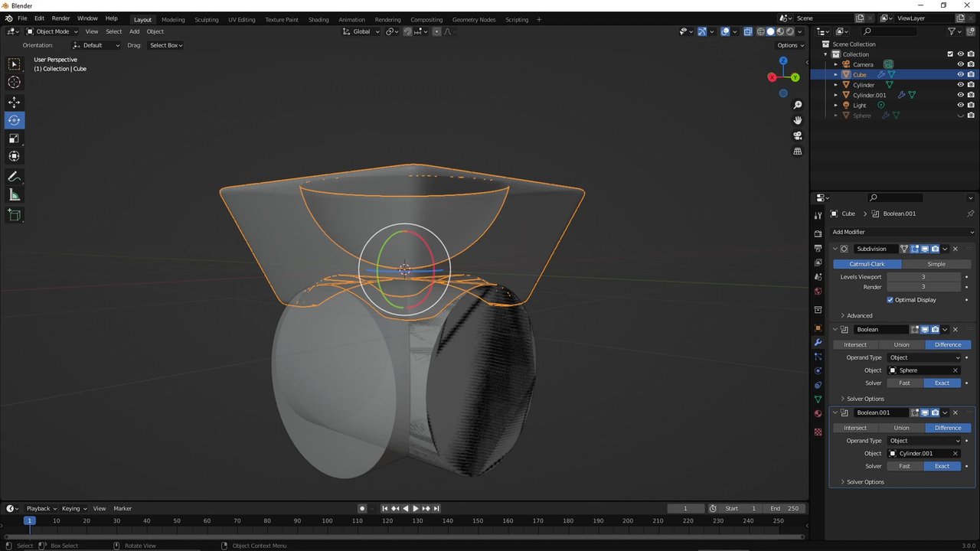Hide Light in the outliner viewport

click(x=960, y=106)
